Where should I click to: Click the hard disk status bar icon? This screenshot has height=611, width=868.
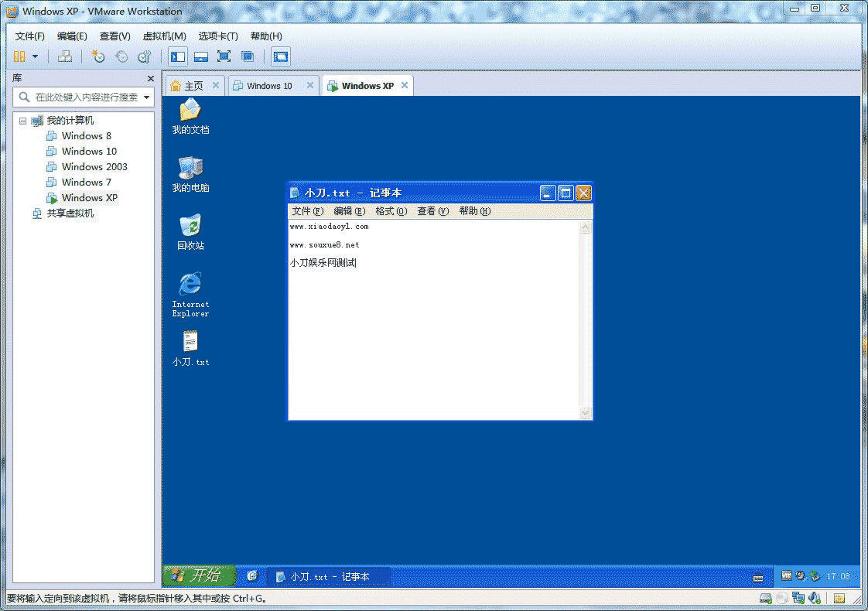(766, 599)
